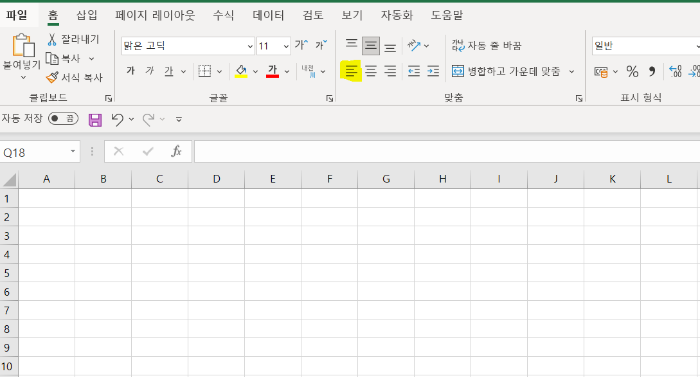Image resolution: width=700 pixels, height=377 pixels.
Task: Open 페이지 레이아웃 tab
Action: click(155, 15)
